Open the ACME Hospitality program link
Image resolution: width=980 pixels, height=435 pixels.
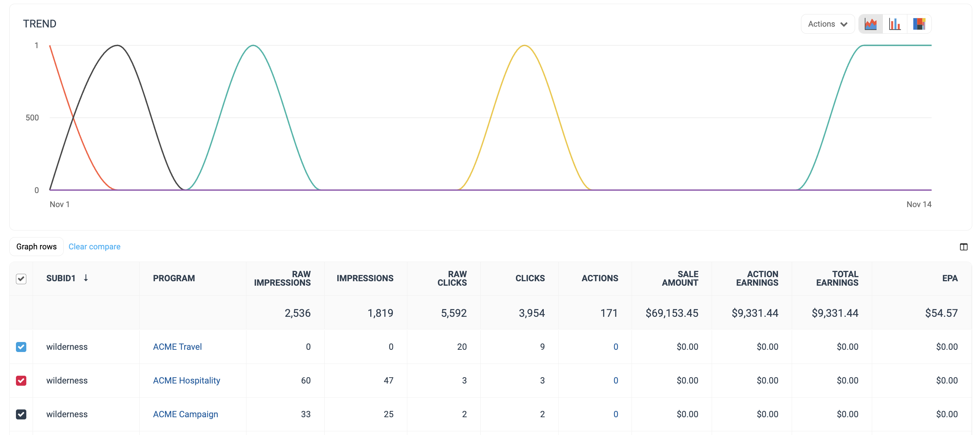(186, 380)
